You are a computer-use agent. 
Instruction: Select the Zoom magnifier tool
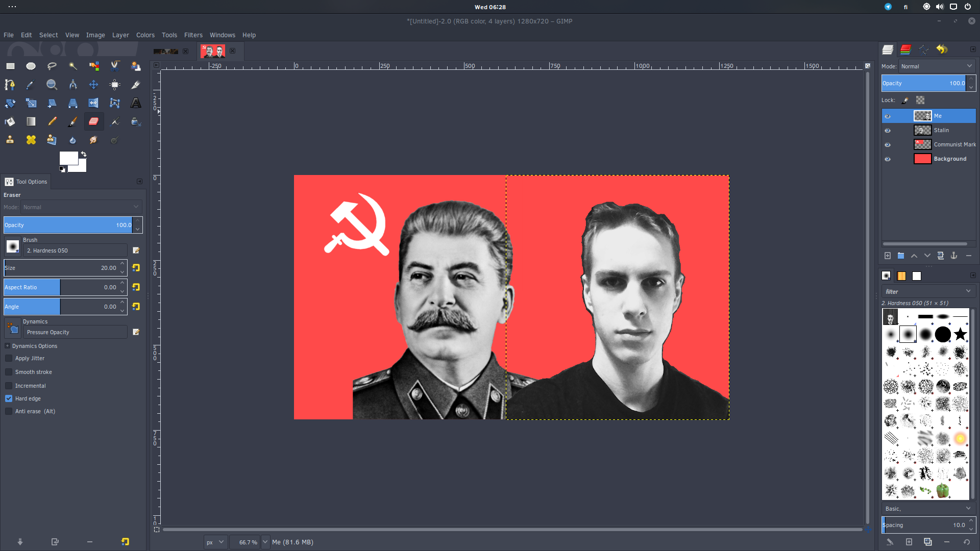[52, 85]
